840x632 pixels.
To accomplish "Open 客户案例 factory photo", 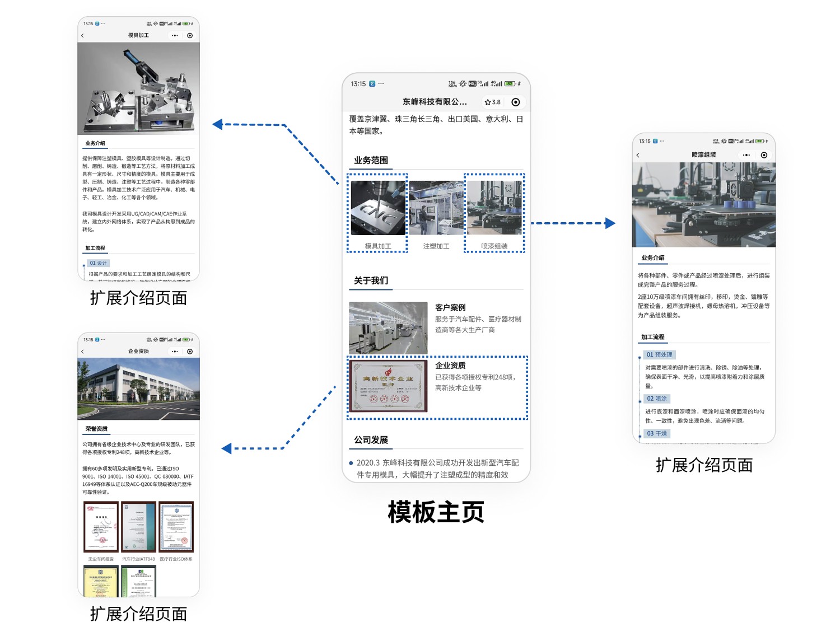I will (x=388, y=328).
